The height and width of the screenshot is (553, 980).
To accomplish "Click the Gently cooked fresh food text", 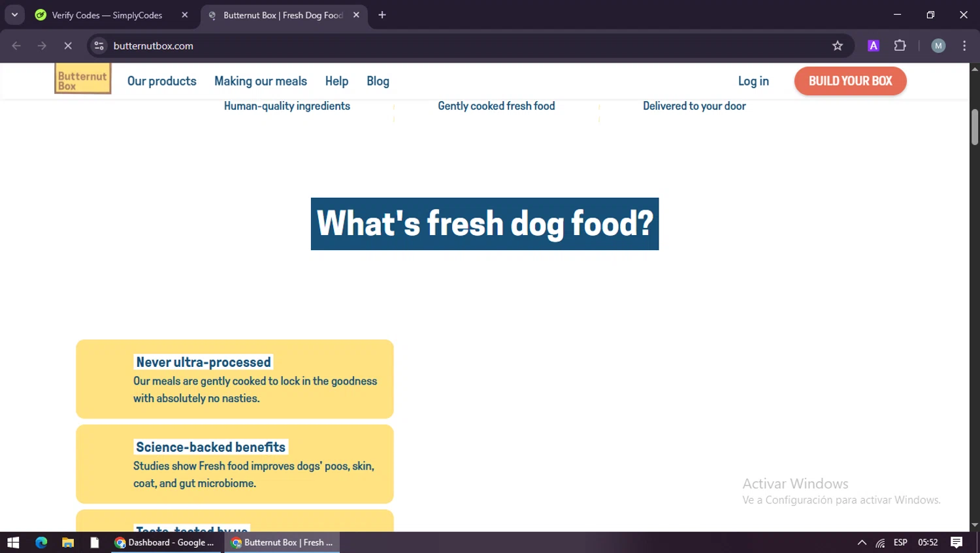I will (x=497, y=106).
